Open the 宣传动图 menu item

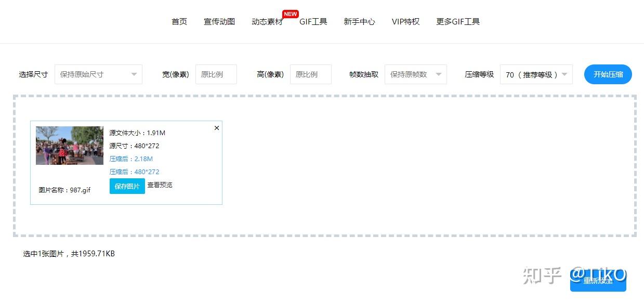click(x=218, y=21)
